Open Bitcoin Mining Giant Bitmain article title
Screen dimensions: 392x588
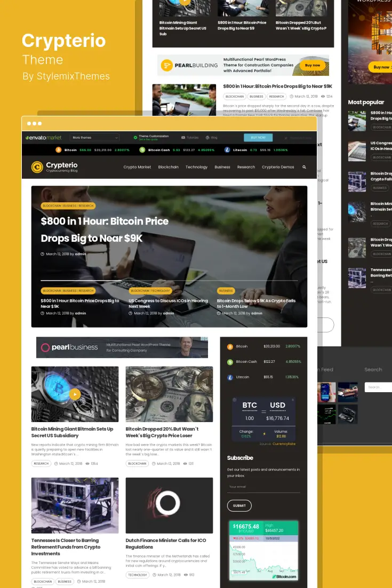pos(72,432)
